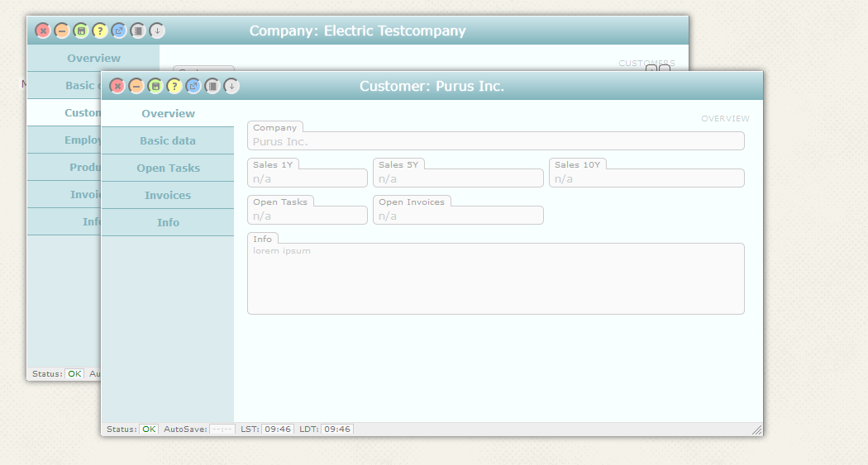Click yellow help icon in Company window
Image resolution: width=868 pixels, height=465 pixels.
click(100, 31)
